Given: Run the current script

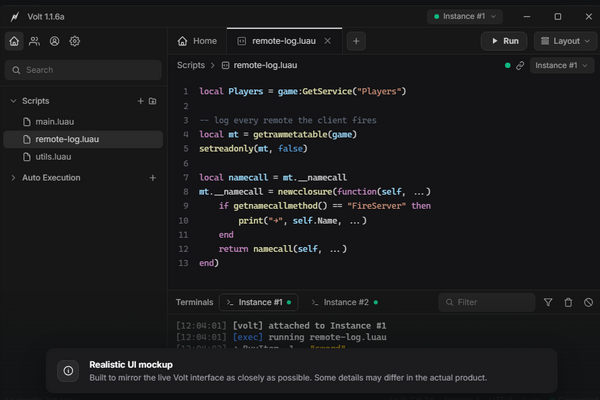Looking at the screenshot, I should 504,41.
